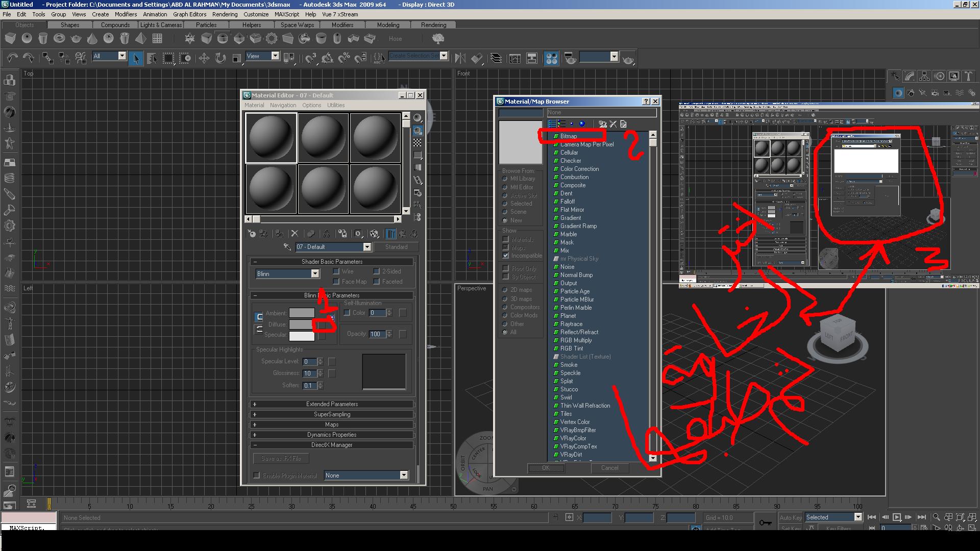Switch to the Particles shelf tab
The width and height of the screenshot is (980, 551).
pos(206,25)
